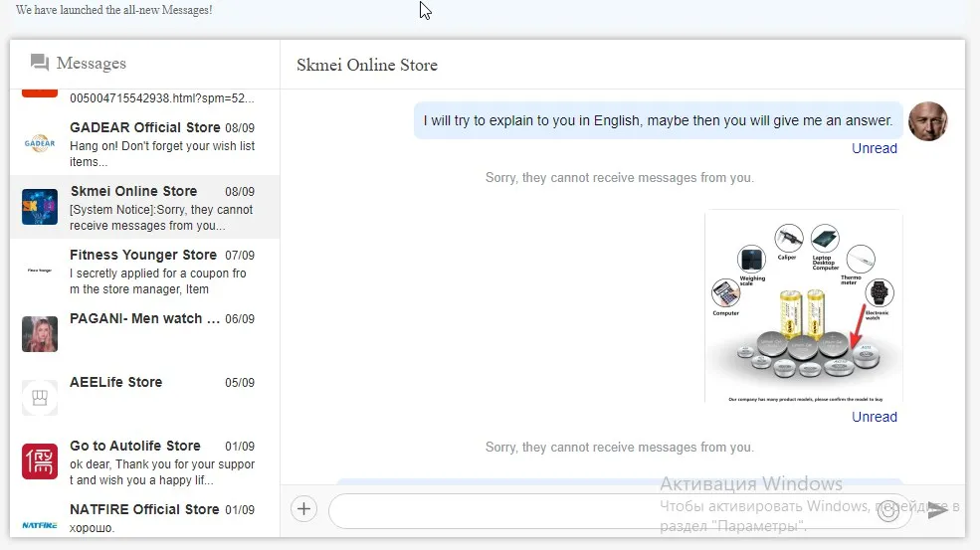Image resolution: width=980 pixels, height=550 pixels.
Task: Click 'We have launched the all-new Messages!' notice
Action: tap(113, 10)
